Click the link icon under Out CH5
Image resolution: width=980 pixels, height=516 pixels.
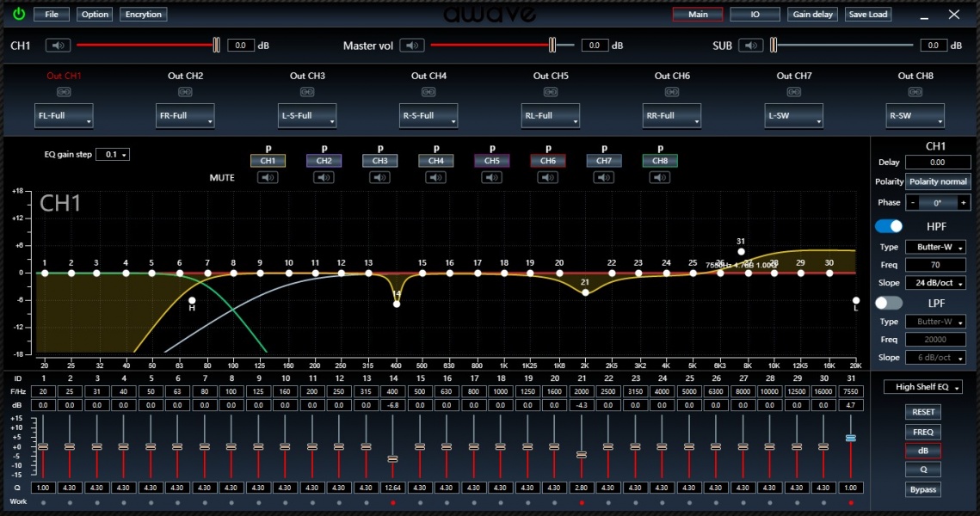551,92
